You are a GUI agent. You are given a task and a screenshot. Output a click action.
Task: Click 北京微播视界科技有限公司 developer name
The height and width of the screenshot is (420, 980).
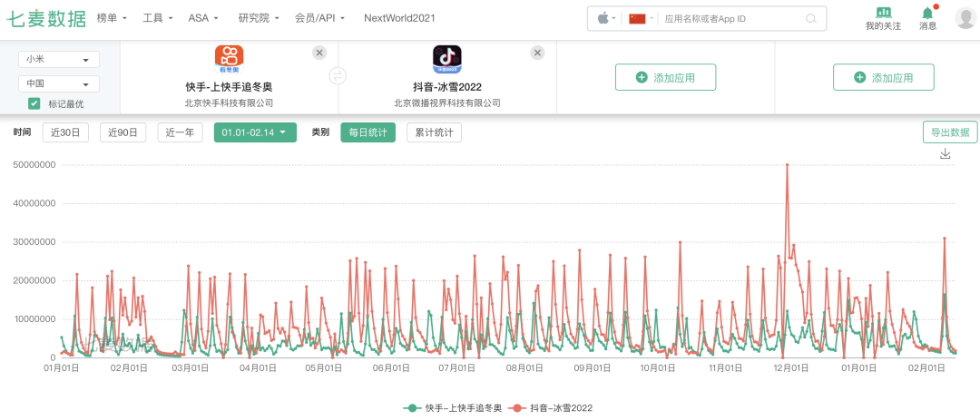(446, 103)
